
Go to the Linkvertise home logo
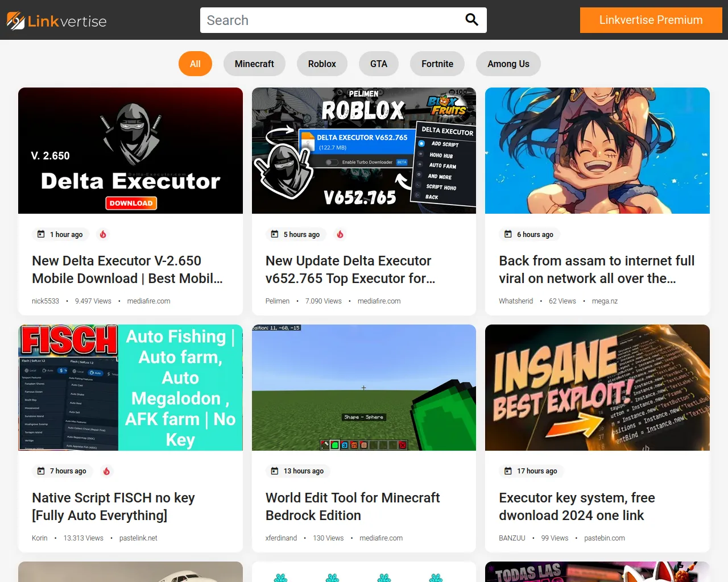(x=56, y=20)
